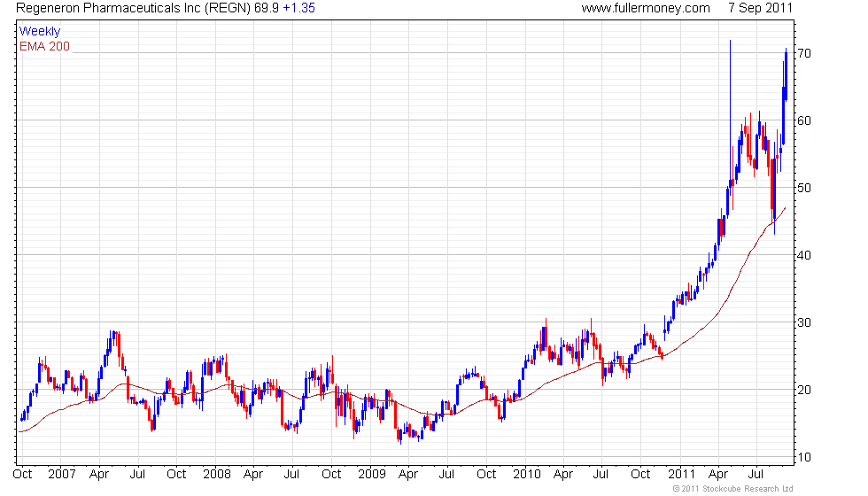Screen dimensions: 868x496
Task: Click the 'Jul' label after 2011
Action: (x=756, y=475)
